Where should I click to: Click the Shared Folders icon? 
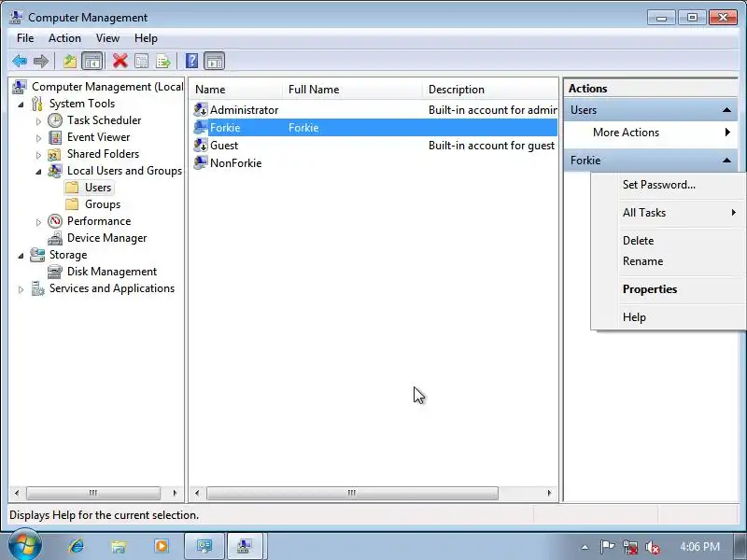(x=55, y=154)
